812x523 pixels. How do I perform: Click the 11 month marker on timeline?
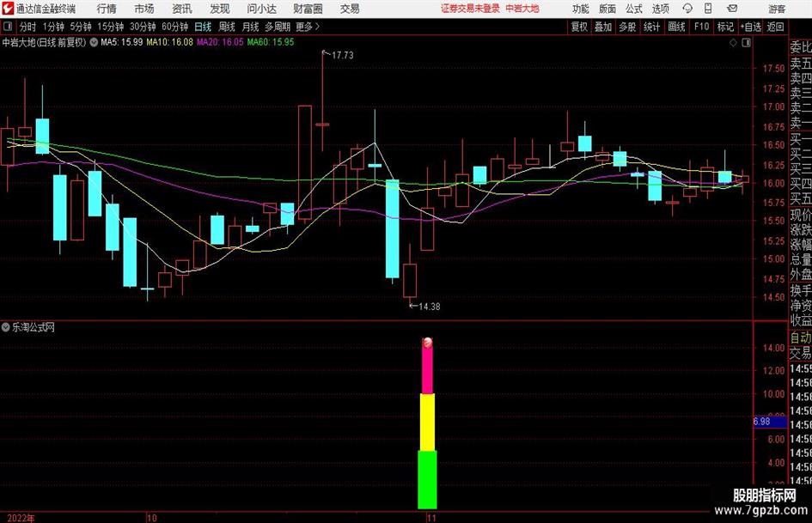point(431,518)
